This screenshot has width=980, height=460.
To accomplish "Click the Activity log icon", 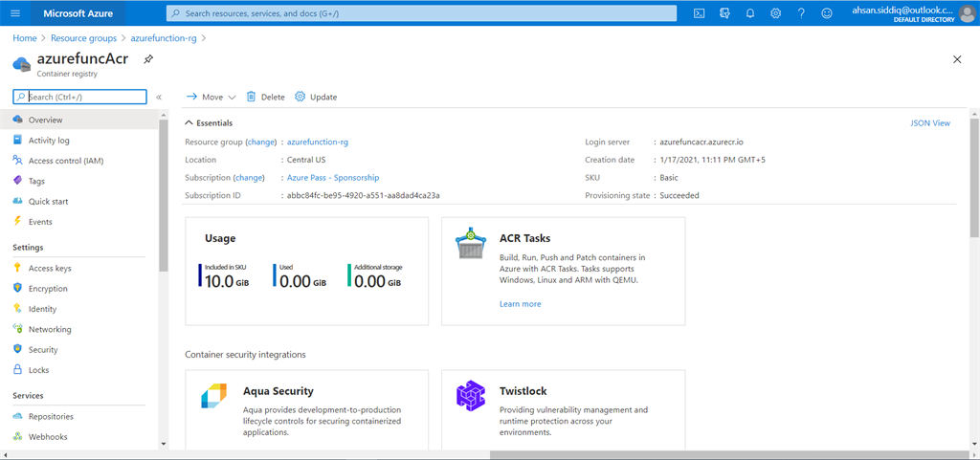I will point(17,140).
